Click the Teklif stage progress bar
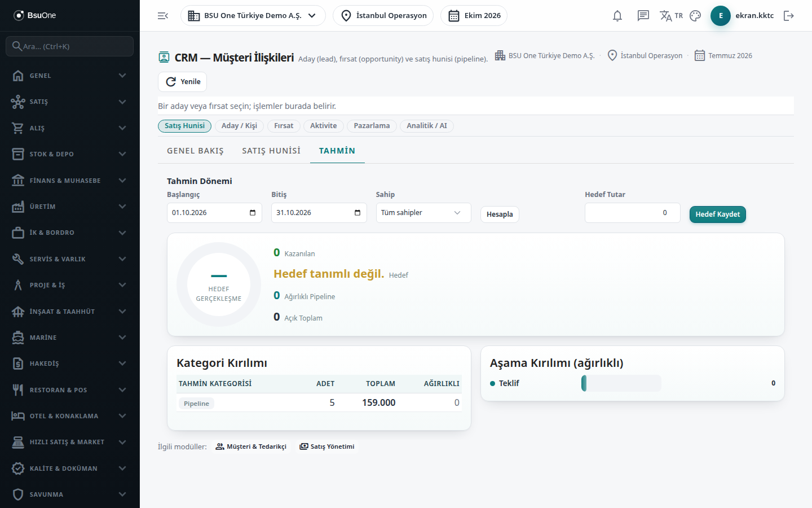Screen dimensions: 812x508 tap(621, 383)
